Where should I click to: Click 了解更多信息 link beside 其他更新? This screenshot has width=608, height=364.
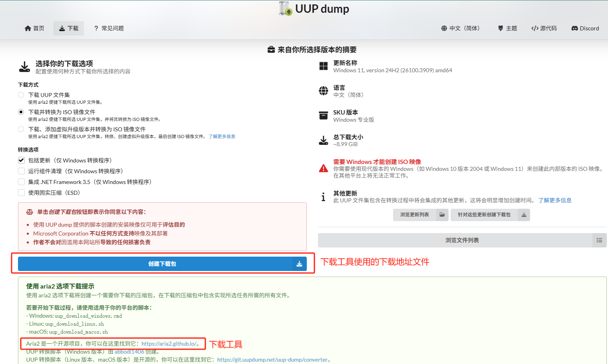(x=555, y=200)
